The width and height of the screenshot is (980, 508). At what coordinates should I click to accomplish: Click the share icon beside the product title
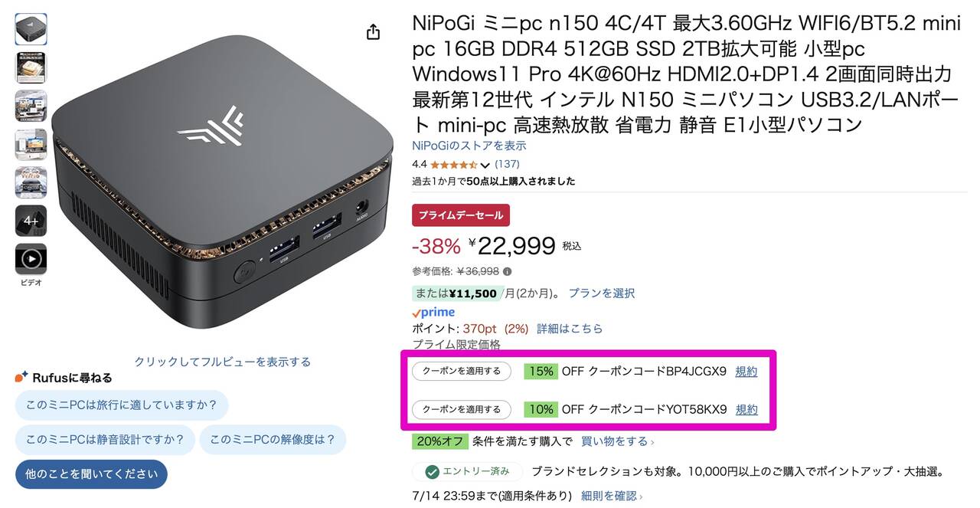pyautogui.click(x=373, y=32)
